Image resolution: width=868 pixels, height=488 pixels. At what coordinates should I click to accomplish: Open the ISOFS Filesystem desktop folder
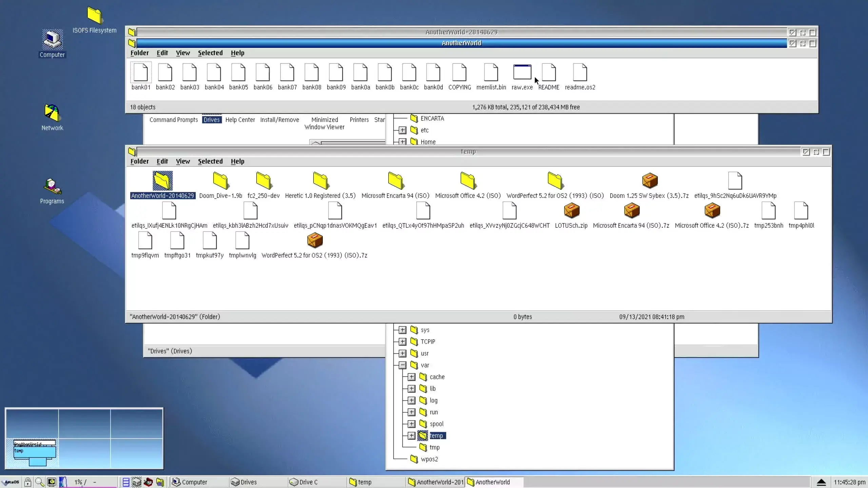(94, 16)
